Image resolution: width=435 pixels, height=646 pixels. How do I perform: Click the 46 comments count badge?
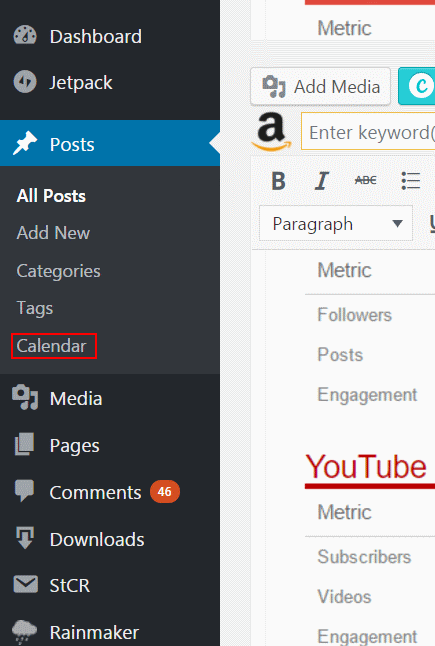click(165, 492)
